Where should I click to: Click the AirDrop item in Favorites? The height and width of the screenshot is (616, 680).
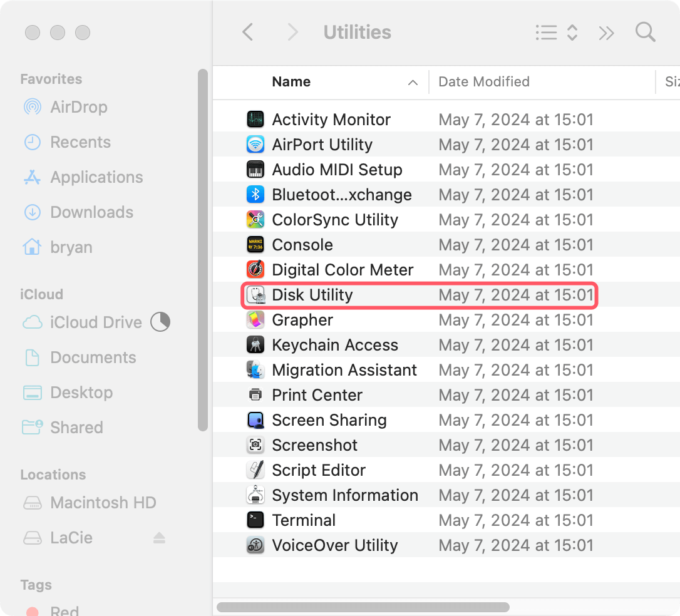tap(64, 107)
